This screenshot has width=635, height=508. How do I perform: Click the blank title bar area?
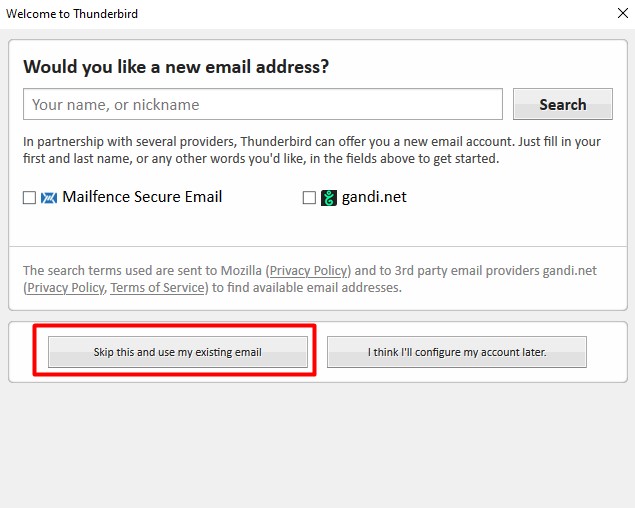(x=350, y=14)
